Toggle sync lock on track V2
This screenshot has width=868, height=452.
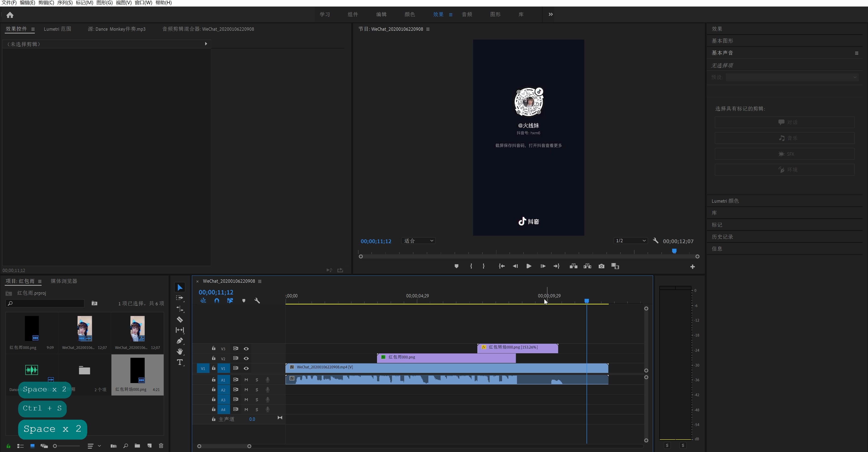click(x=236, y=358)
